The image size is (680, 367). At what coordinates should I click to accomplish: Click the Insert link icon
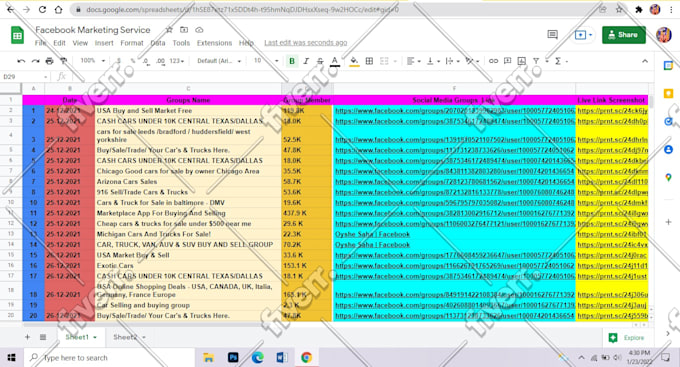493,61
